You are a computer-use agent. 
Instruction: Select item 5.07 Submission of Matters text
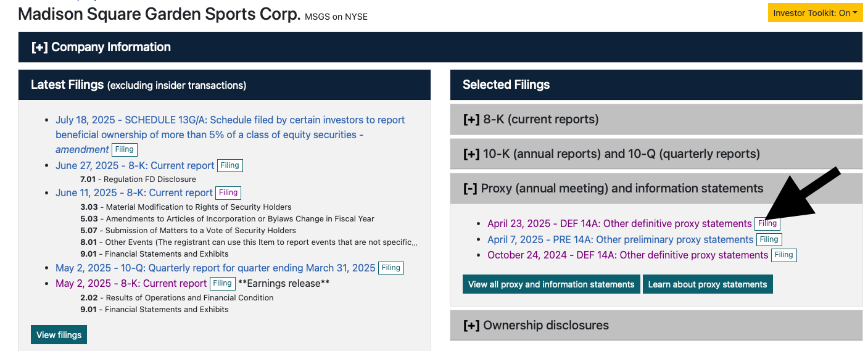[x=188, y=231]
